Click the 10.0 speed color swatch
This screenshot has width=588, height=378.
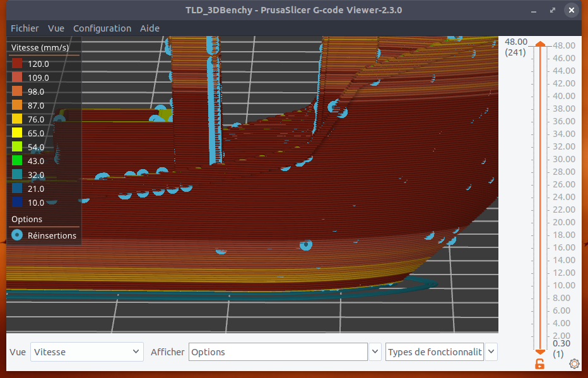pos(17,202)
